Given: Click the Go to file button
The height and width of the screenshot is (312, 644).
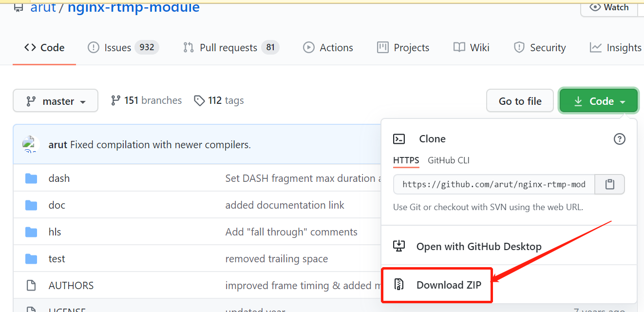Looking at the screenshot, I should [520, 100].
